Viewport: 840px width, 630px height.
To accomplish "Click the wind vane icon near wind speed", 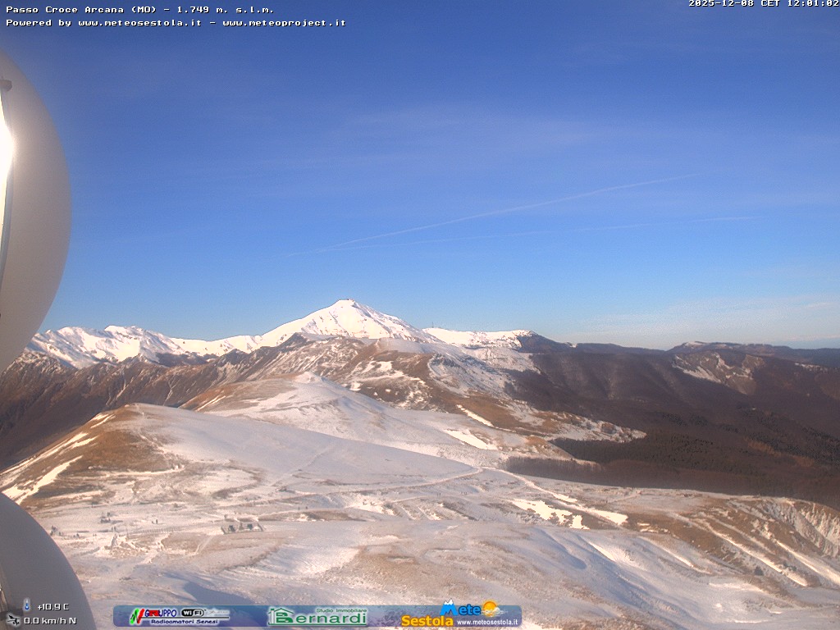I will point(12,620).
